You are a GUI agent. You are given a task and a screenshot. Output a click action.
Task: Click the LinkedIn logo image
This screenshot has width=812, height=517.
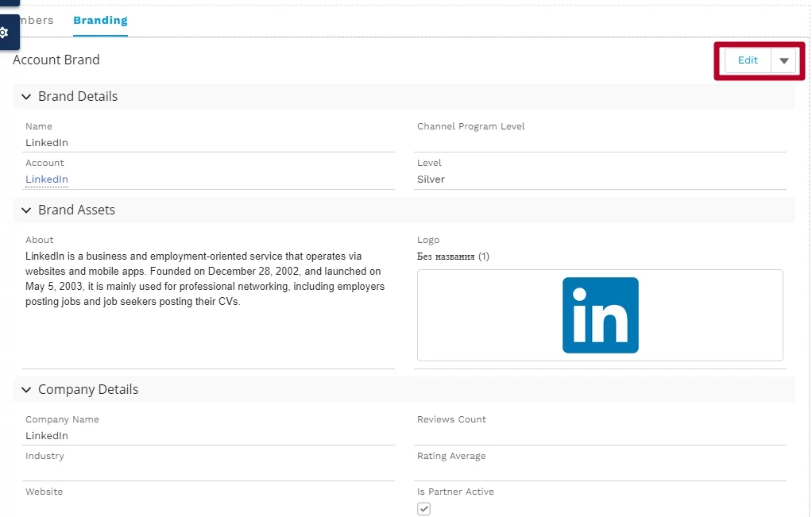600,315
